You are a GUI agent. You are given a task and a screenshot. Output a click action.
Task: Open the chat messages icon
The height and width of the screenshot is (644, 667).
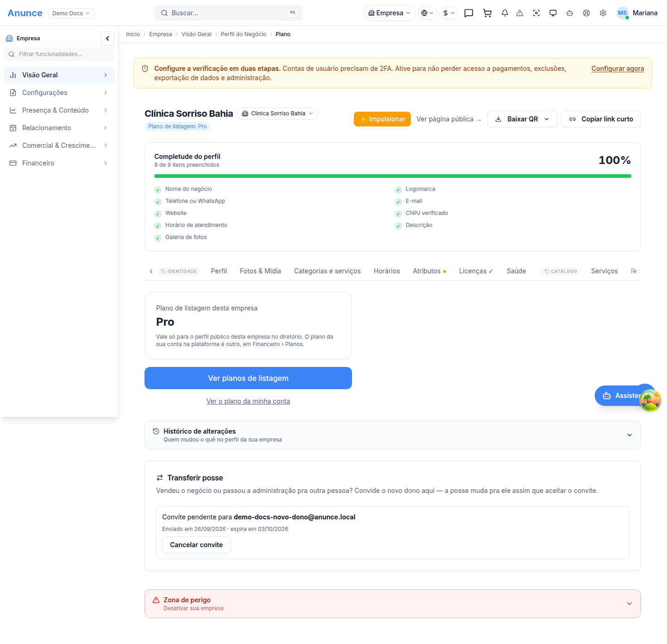click(469, 13)
